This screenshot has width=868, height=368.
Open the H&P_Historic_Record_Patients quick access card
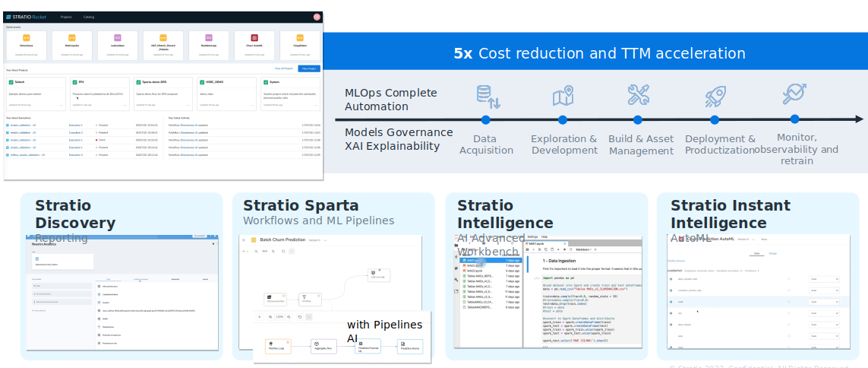tap(163, 46)
